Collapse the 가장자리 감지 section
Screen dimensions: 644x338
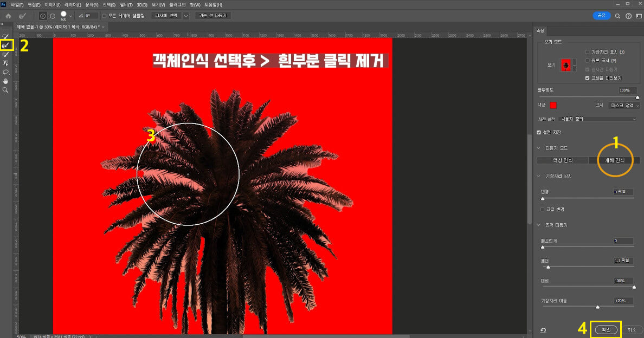tap(538, 175)
